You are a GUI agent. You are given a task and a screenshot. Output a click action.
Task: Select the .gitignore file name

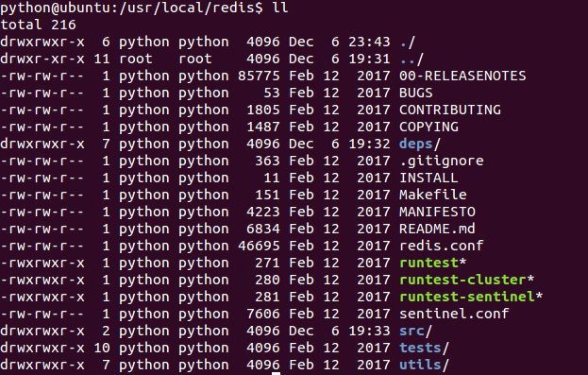(442, 161)
